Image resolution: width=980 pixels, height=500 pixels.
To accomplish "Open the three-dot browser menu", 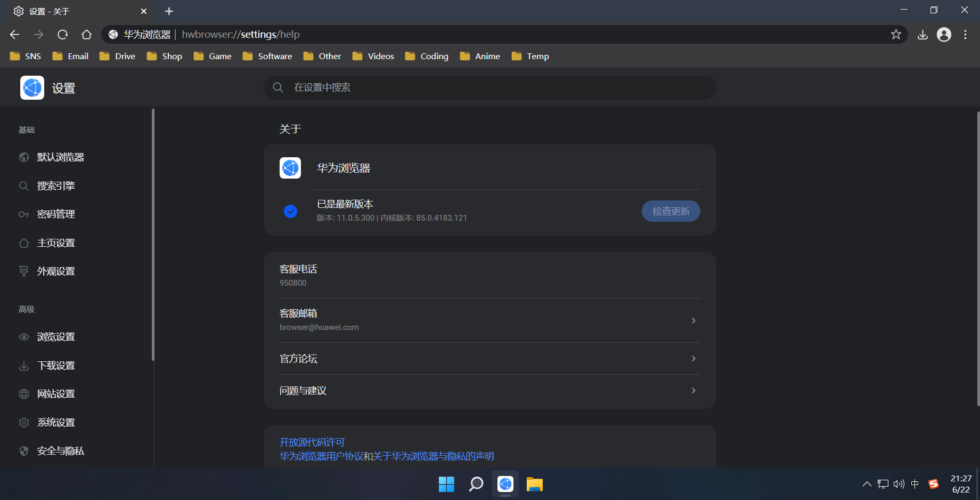I will coord(965,35).
